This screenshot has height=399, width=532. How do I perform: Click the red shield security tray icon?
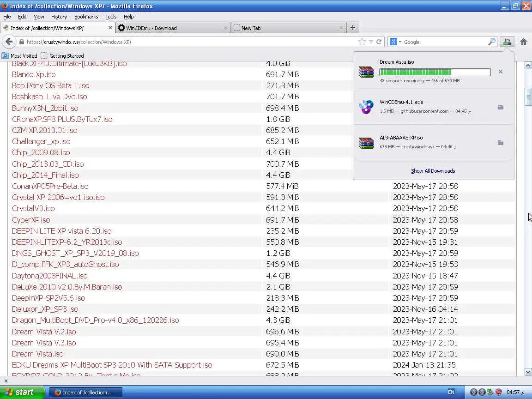pyautogui.click(x=498, y=392)
